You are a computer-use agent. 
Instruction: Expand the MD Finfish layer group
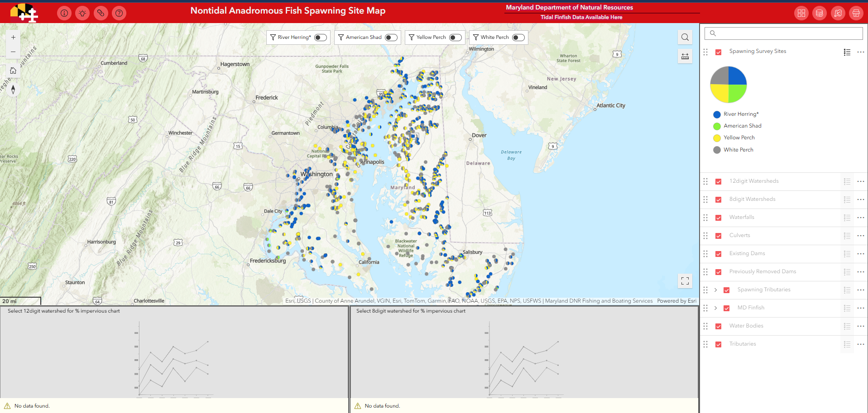point(716,308)
